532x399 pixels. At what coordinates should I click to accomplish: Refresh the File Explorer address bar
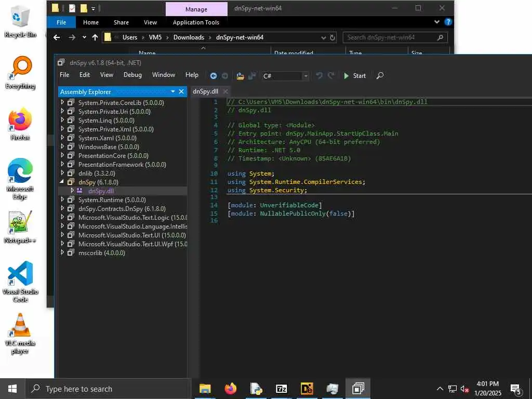click(333, 37)
